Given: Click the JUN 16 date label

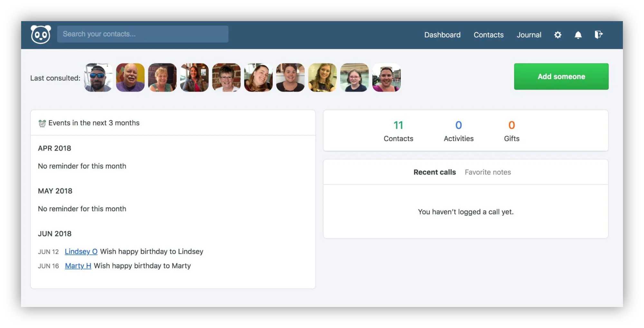Looking at the screenshot, I should click(48, 266).
